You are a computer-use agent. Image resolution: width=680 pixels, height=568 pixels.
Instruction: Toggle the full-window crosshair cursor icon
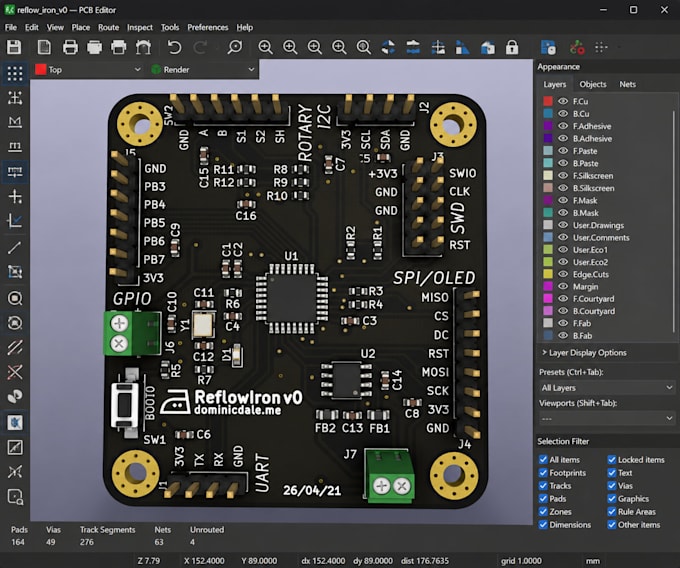[15, 196]
